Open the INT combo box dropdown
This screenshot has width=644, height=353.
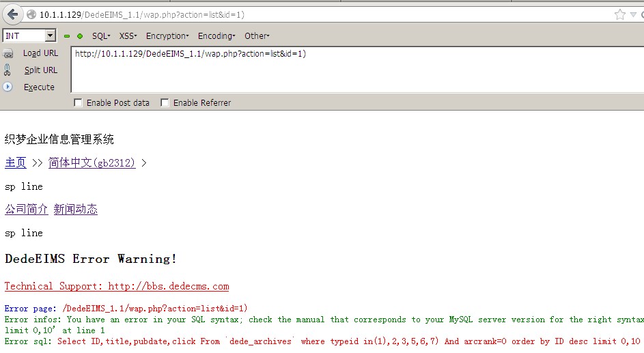tap(50, 36)
